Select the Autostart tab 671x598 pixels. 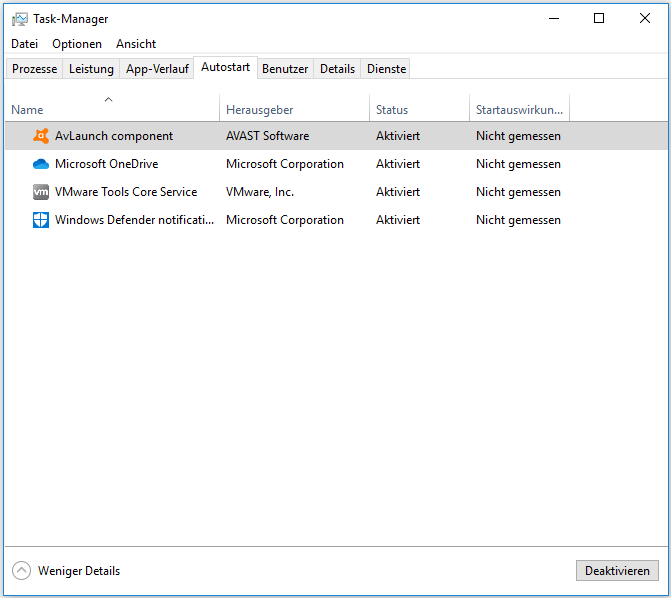click(x=226, y=67)
